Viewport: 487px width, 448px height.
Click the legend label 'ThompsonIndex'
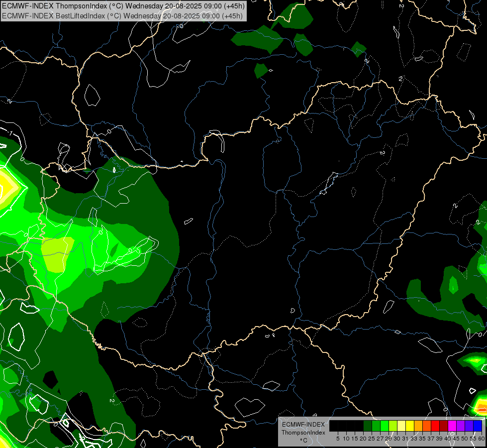[x=303, y=433]
